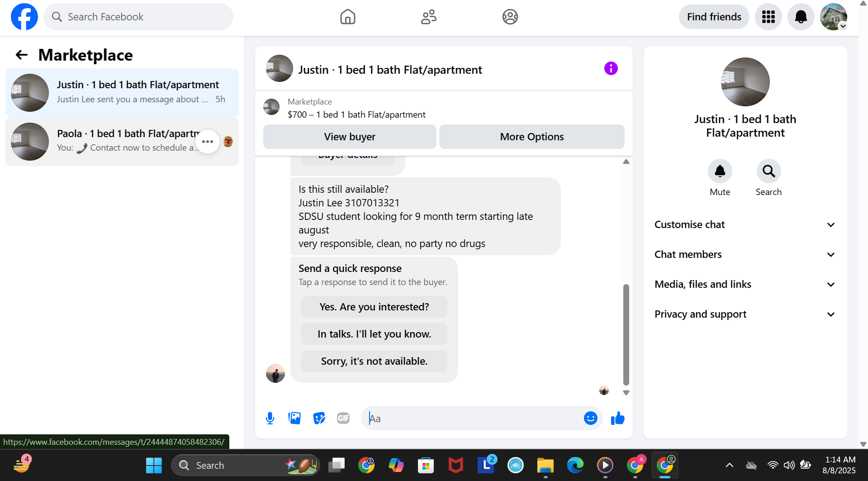Open the Home feed icon
868x481 pixels.
347,17
